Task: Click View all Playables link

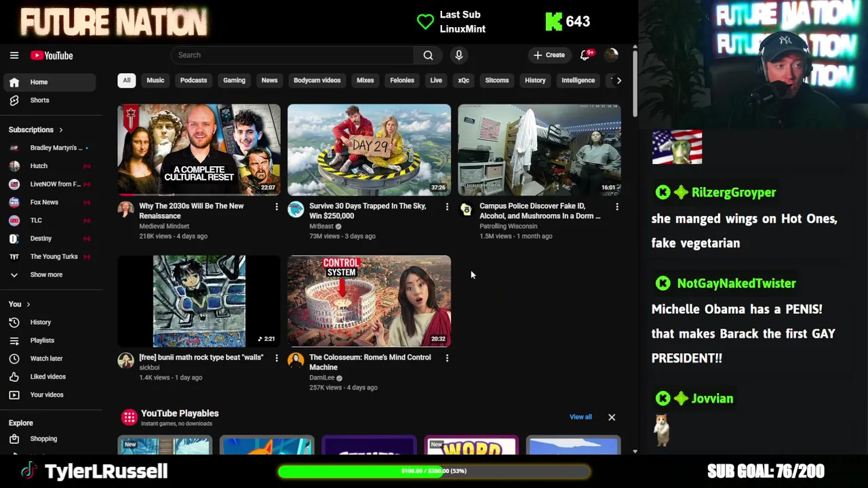Action: pyautogui.click(x=580, y=417)
